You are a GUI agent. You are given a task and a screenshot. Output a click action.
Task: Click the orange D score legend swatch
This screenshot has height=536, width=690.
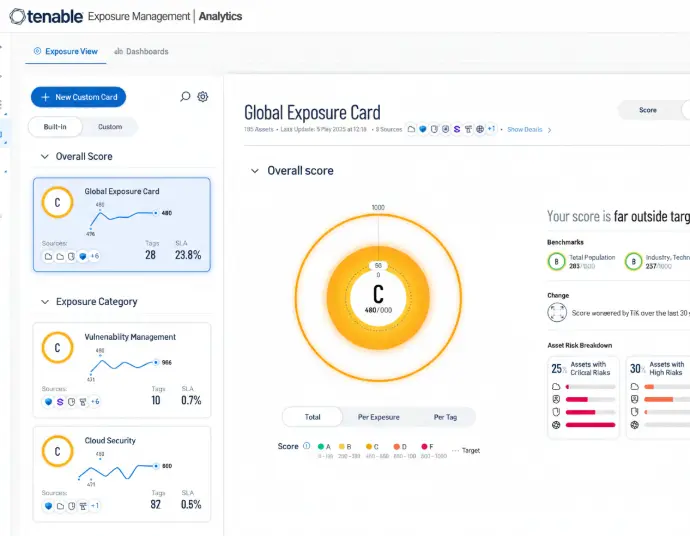coord(397,446)
